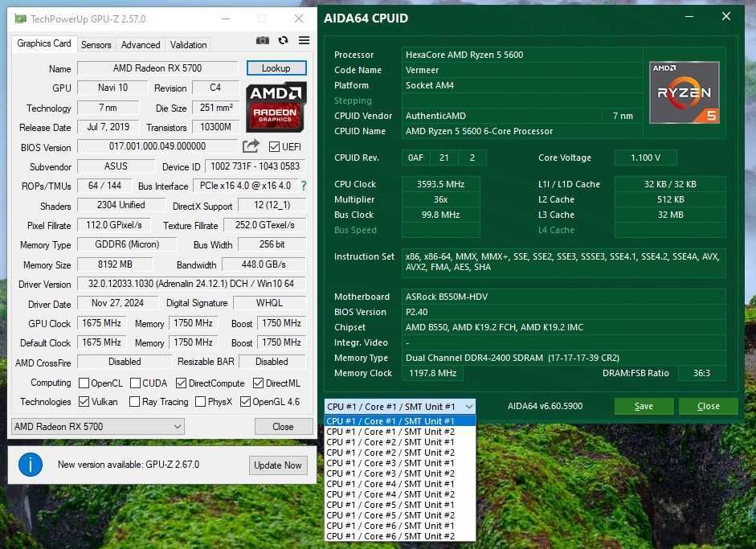Click the blue info icon in the update bar
756x549 pixels.
(x=31, y=465)
